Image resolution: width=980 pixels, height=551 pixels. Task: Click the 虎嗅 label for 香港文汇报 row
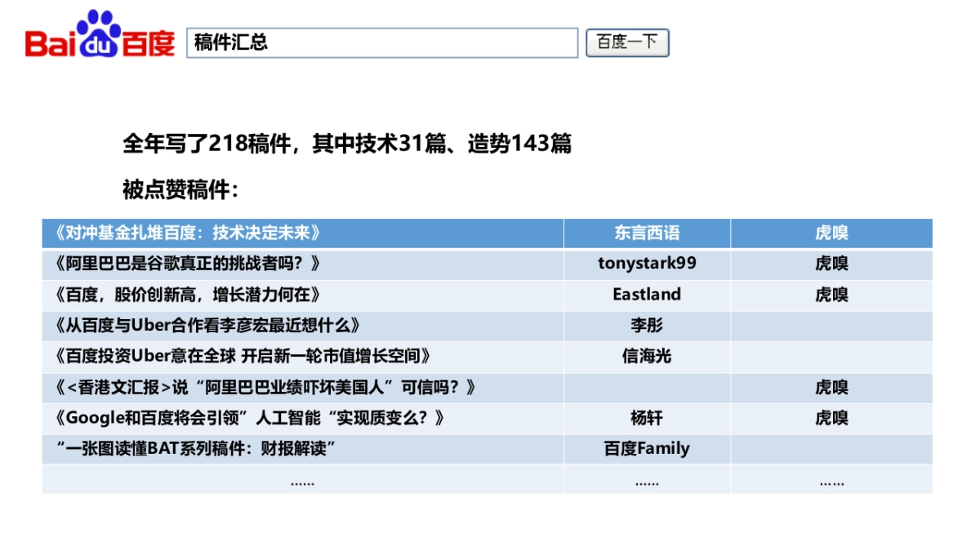click(x=831, y=387)
